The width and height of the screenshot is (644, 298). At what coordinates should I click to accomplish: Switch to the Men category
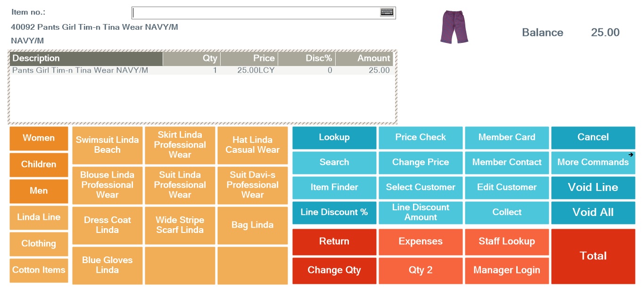click(38, 190)
